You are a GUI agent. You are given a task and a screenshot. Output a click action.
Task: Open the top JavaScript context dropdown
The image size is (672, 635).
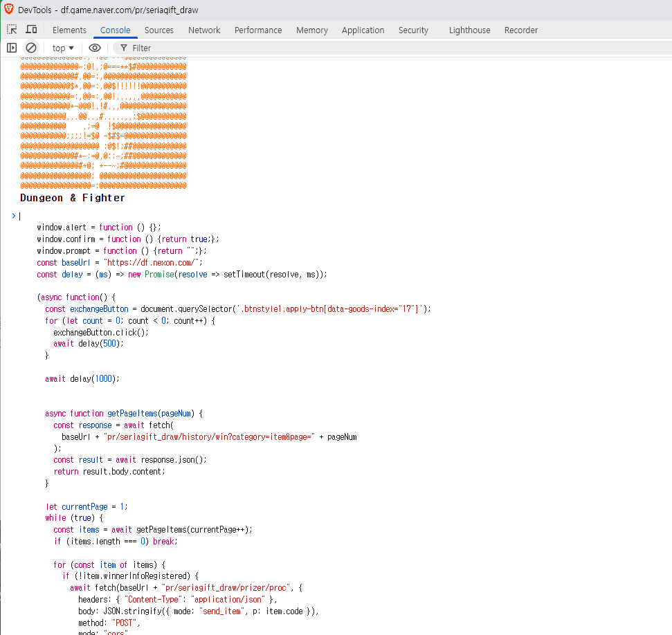point(63,48)
